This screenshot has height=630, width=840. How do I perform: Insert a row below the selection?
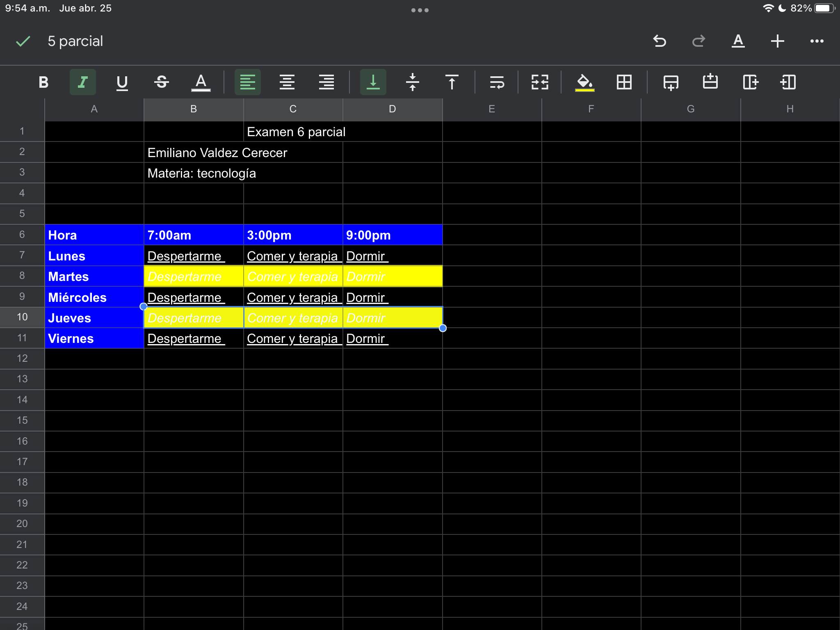coord(671,82)
